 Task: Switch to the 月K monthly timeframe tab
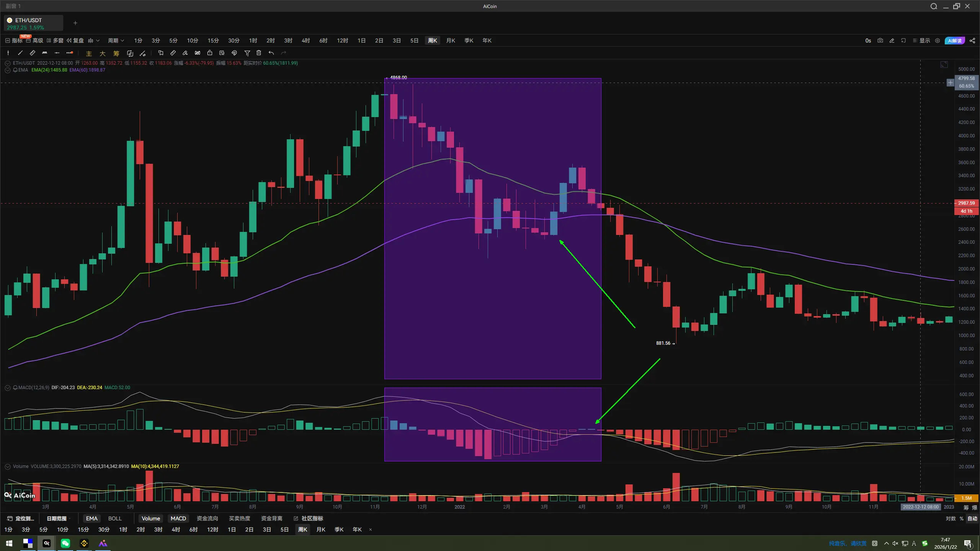coord(451,41)
